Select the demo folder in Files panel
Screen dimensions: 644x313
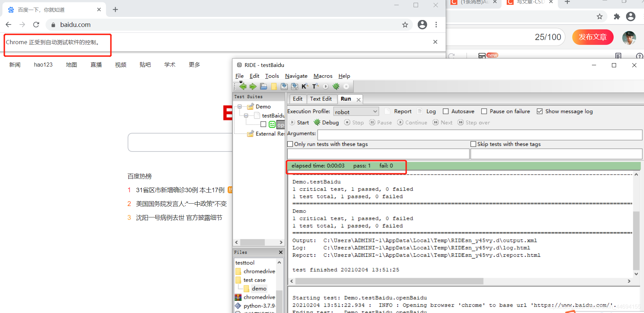pyautogui.click(x=259, y=288)
